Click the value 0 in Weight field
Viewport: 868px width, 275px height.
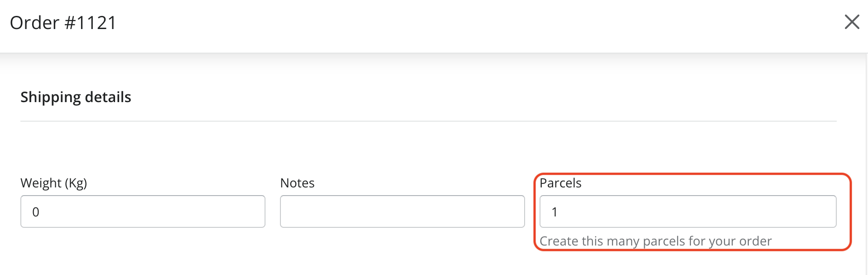36,212
